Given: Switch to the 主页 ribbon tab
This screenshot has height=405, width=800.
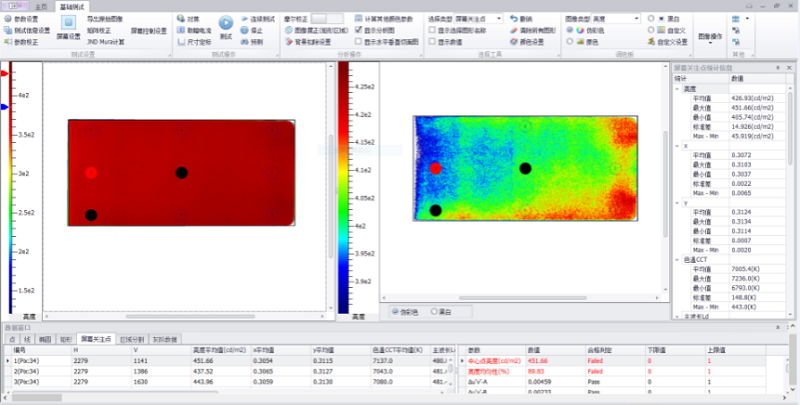Looking at the screenshot, I should [x=39, y=6].
